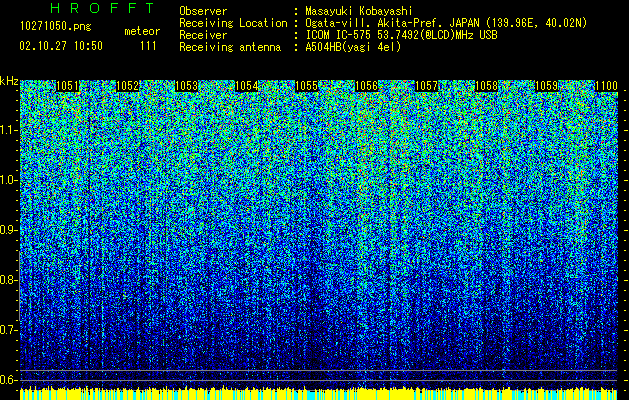Click the 0.8 kHz axis label

click(8, 280)
